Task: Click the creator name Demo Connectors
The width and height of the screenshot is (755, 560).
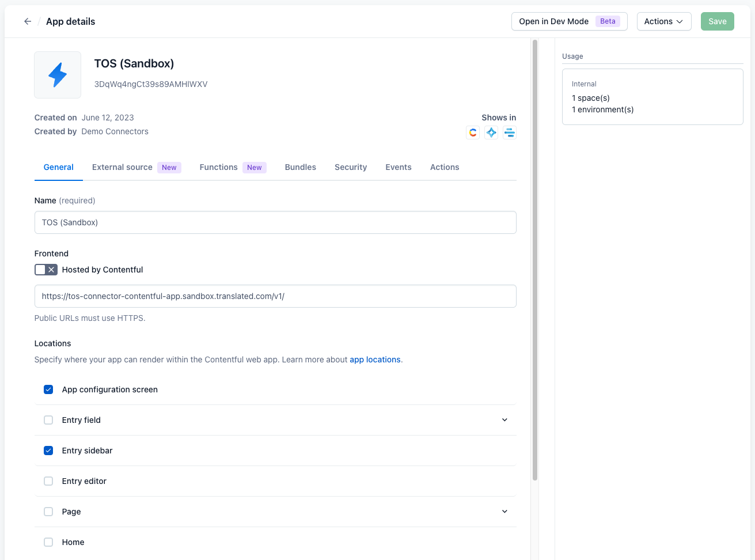Action: click(115, 131)
